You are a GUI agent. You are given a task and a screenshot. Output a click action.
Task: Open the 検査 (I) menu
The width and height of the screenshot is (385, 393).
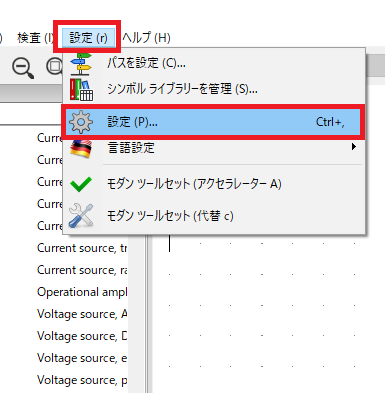pyautogui.click(x=35, y=38)
